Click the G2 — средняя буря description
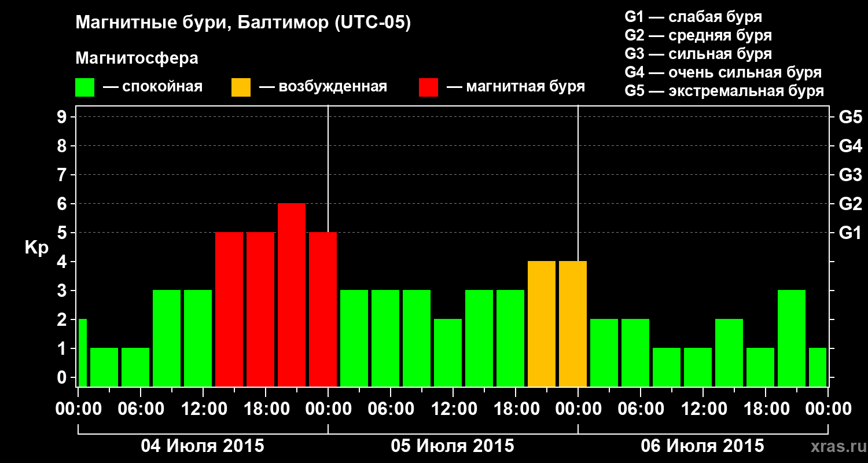This screenshot has width=868, height=463. pyautogui.click(x=698, y=35)
